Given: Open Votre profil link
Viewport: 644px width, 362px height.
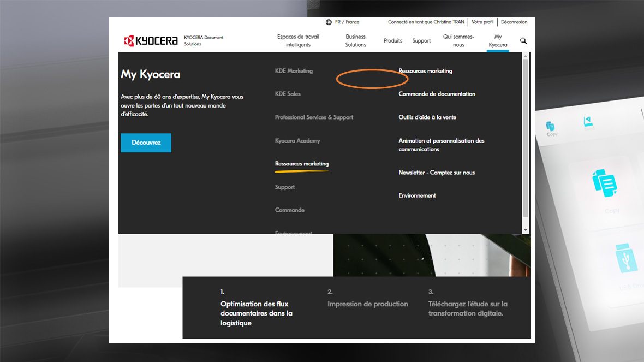Looking at the screenshot, I should tap(482, 22).
